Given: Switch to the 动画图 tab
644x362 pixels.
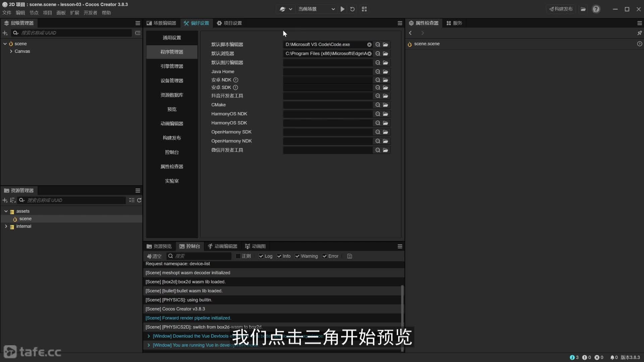Looking at the screenshot, I should tap(255, 246).
